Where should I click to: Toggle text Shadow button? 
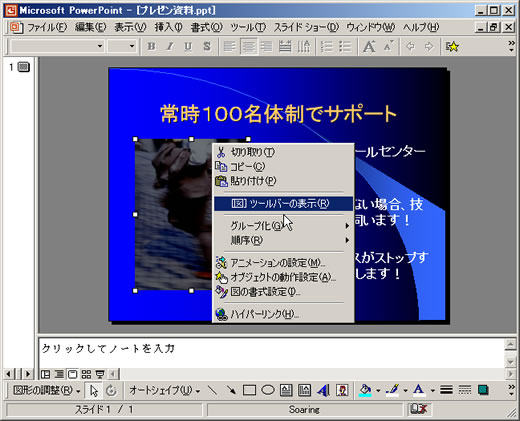click(207, 46)
